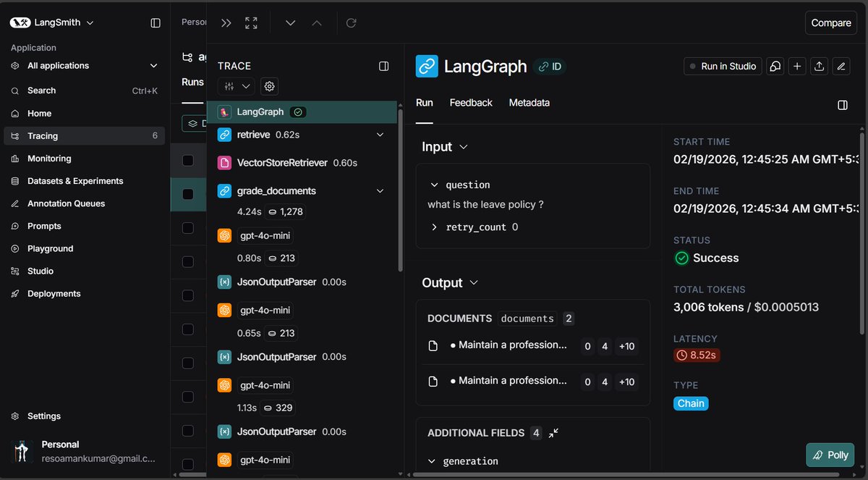Viewport: 868px width, 480px height.
Task: Refresh the trace with reload icon
Action: [351, 23]
